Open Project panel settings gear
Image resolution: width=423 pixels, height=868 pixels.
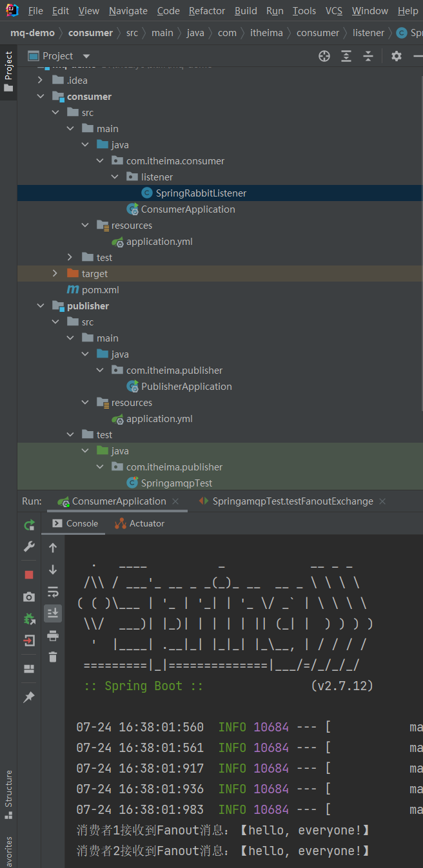pos(397,56)
